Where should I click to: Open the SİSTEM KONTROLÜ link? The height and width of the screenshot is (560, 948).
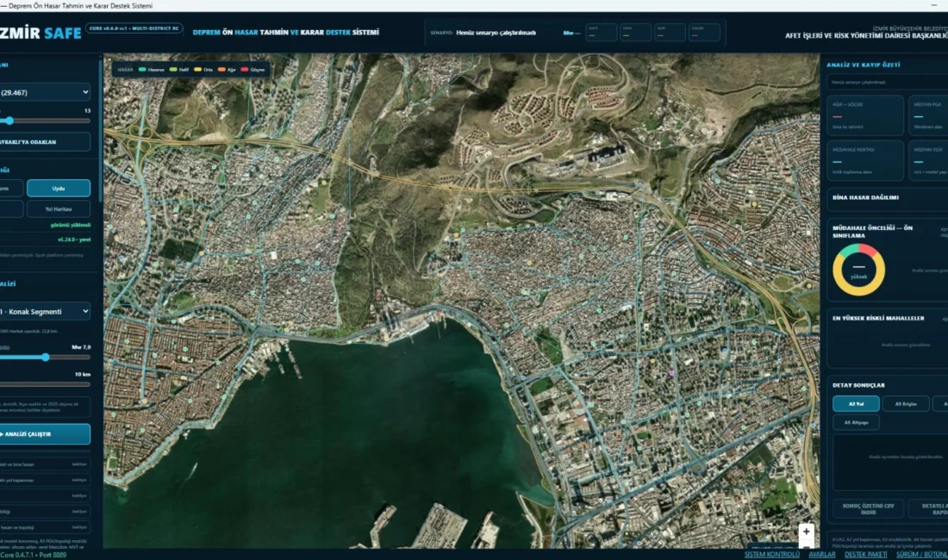[x=771, y=554]
